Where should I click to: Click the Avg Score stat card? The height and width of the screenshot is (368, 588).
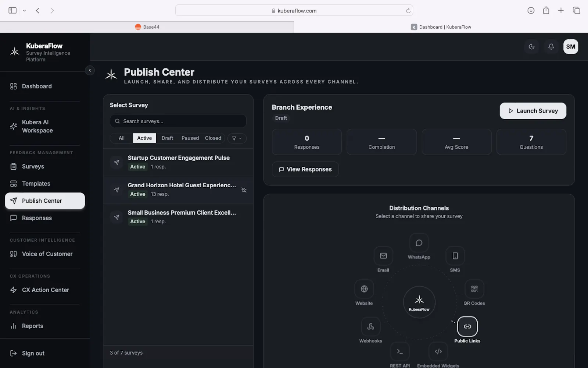[456, 142]
